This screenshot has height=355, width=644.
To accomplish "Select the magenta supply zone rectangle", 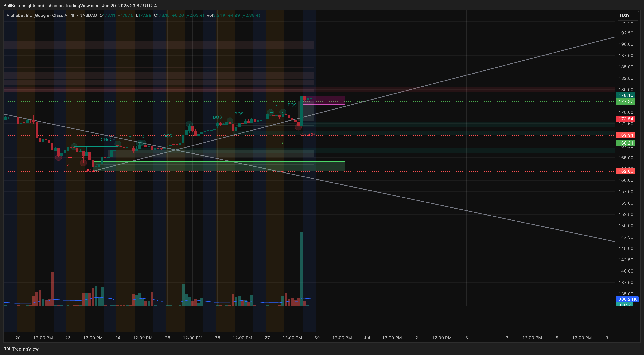I will 323,100.
